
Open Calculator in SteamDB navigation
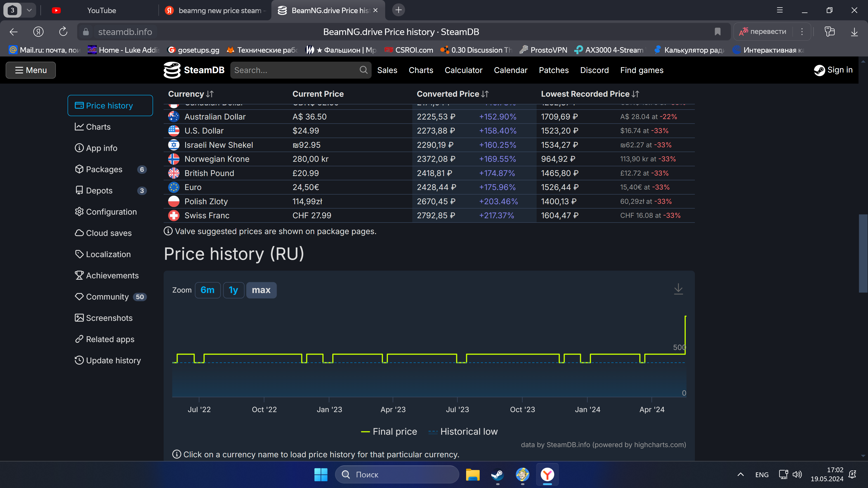pos(463,70)
